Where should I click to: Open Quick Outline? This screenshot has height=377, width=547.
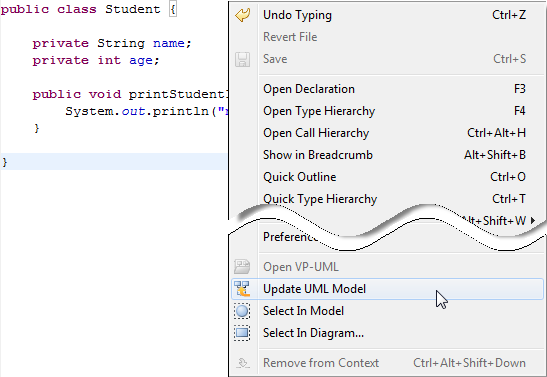387,177
